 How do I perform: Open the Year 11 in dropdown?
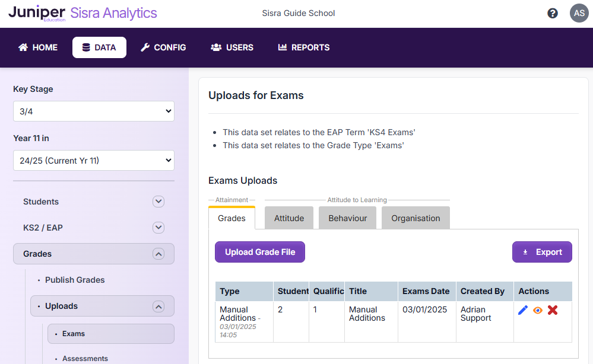tap(94, 160)
